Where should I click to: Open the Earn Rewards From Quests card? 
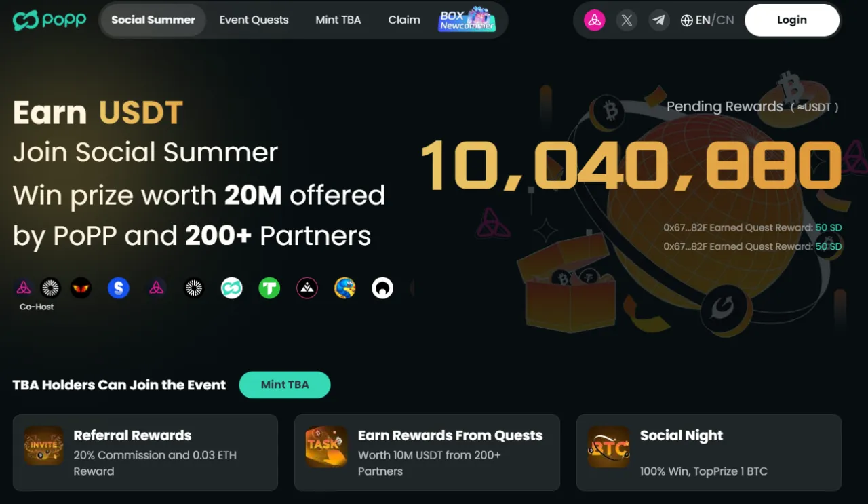click(x=427, y=452)
